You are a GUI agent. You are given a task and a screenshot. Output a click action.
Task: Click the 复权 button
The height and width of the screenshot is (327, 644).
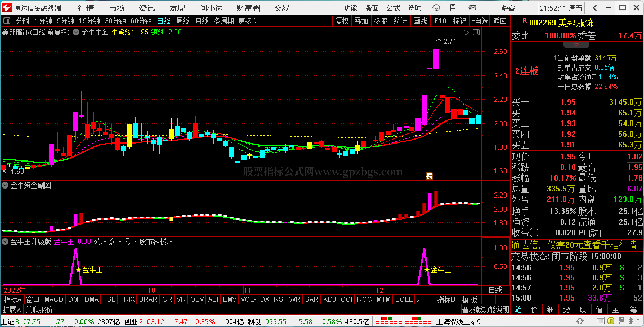342,21
